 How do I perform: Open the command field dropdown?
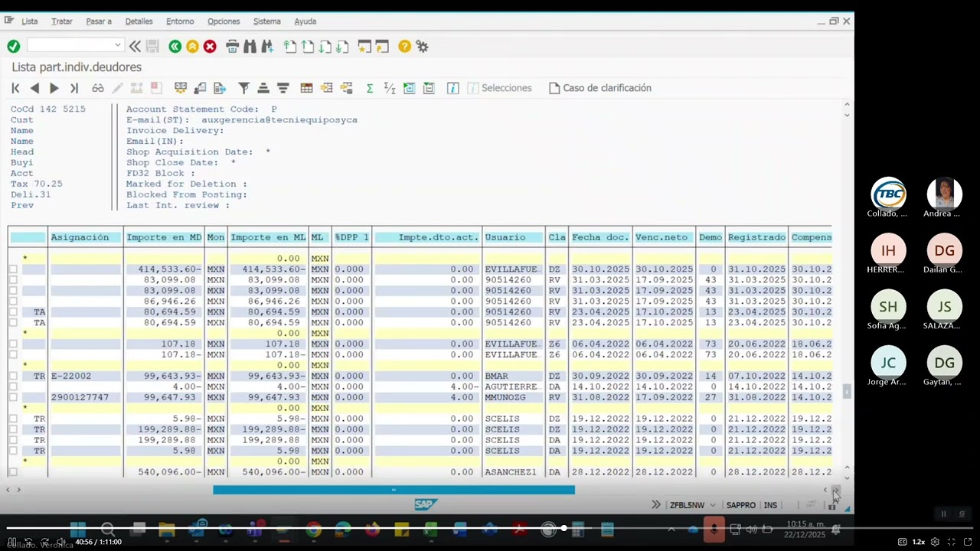pos(117,46)
